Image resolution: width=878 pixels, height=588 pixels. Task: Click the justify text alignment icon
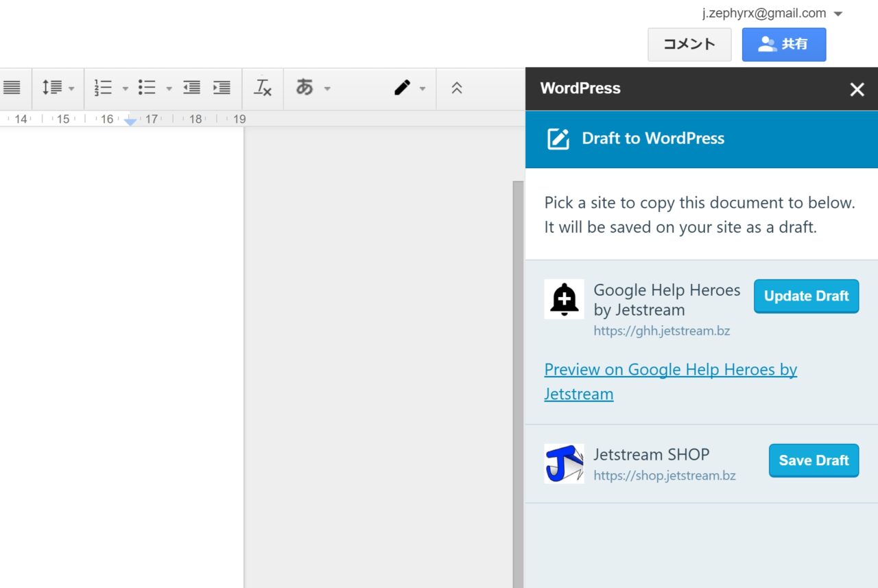12,88
